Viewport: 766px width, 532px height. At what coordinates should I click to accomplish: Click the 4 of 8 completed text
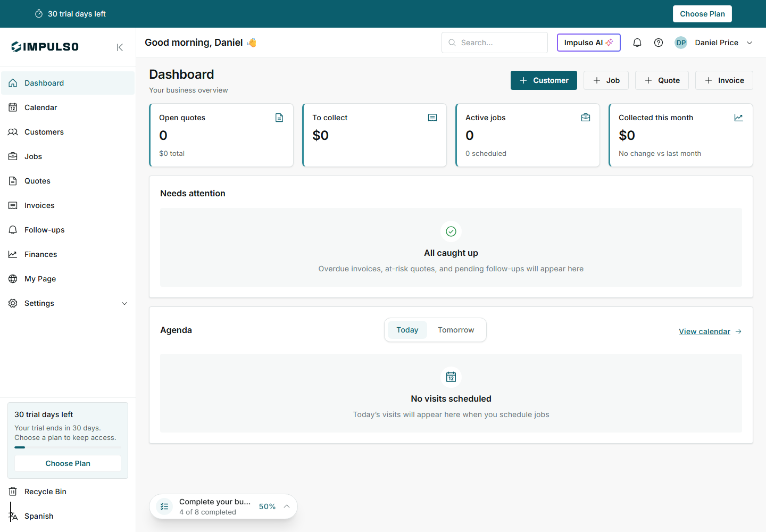(x=207, y=512)
